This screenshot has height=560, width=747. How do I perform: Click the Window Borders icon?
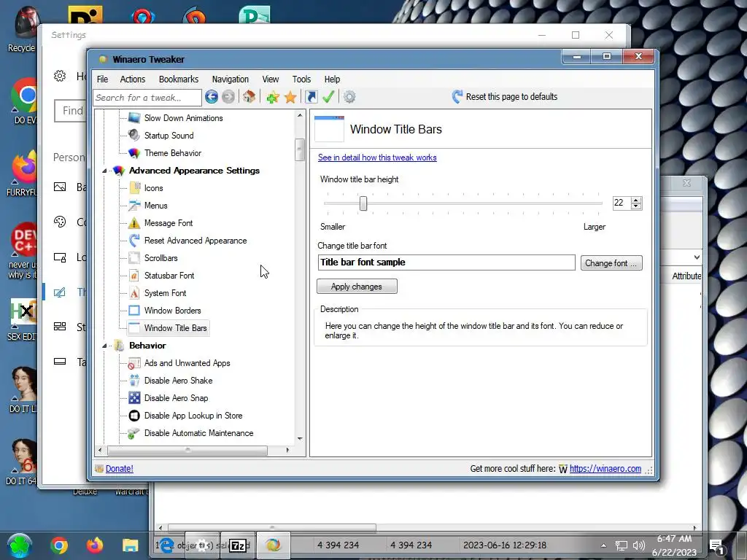pos(134,311)
